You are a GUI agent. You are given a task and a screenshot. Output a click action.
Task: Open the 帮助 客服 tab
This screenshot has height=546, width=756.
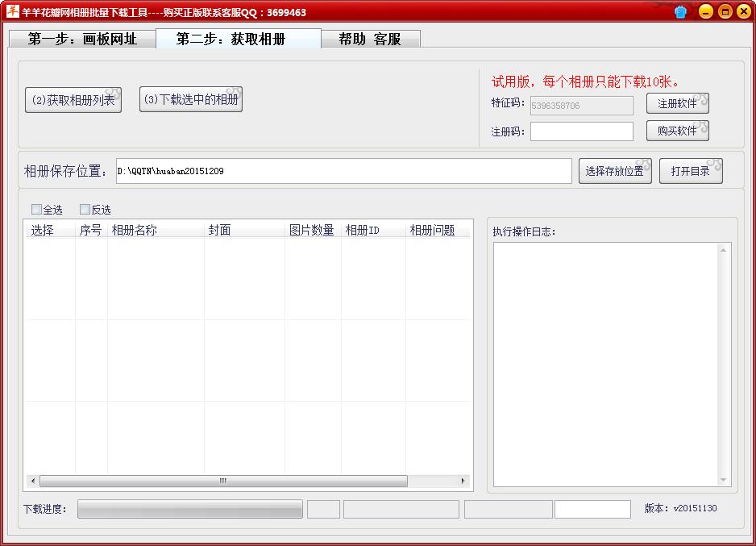click(x=370, y=39)
